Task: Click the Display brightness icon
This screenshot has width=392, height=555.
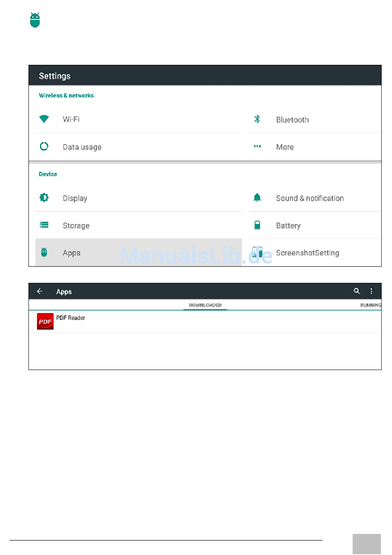Action: click(44, 198)
